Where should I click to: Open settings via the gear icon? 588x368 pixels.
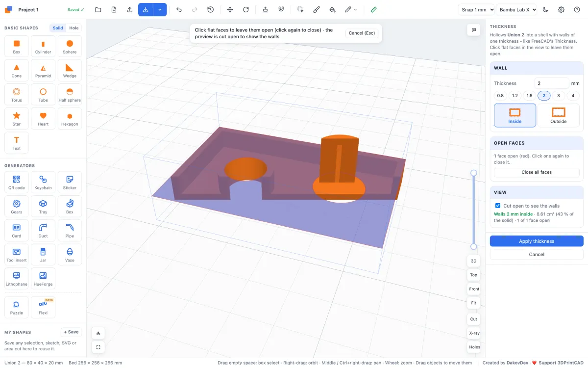click(x=561, y=9)
